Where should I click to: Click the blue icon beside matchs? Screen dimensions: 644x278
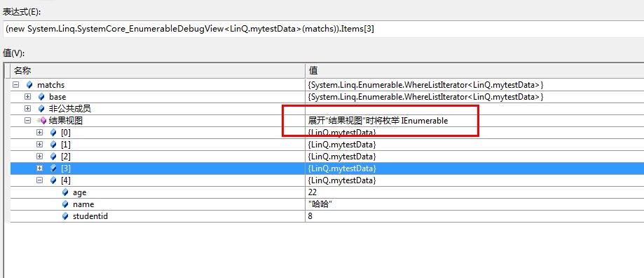[29, 85]
